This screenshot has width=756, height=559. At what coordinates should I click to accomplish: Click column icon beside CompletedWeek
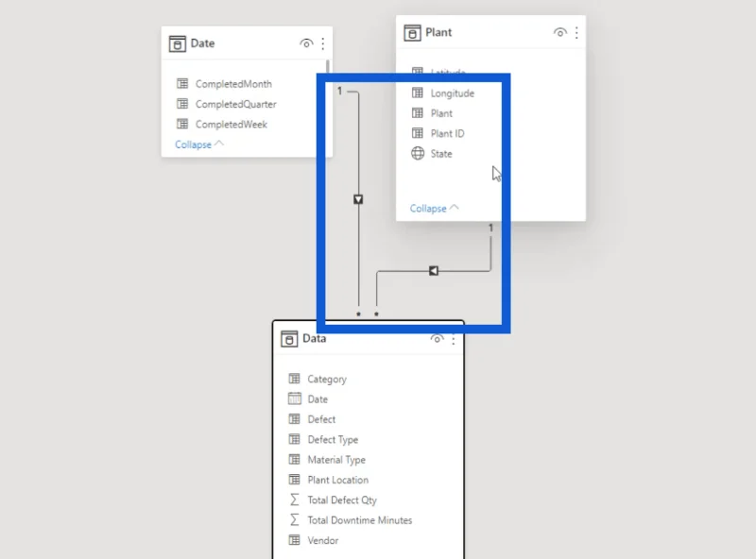[x=182, y=124]
